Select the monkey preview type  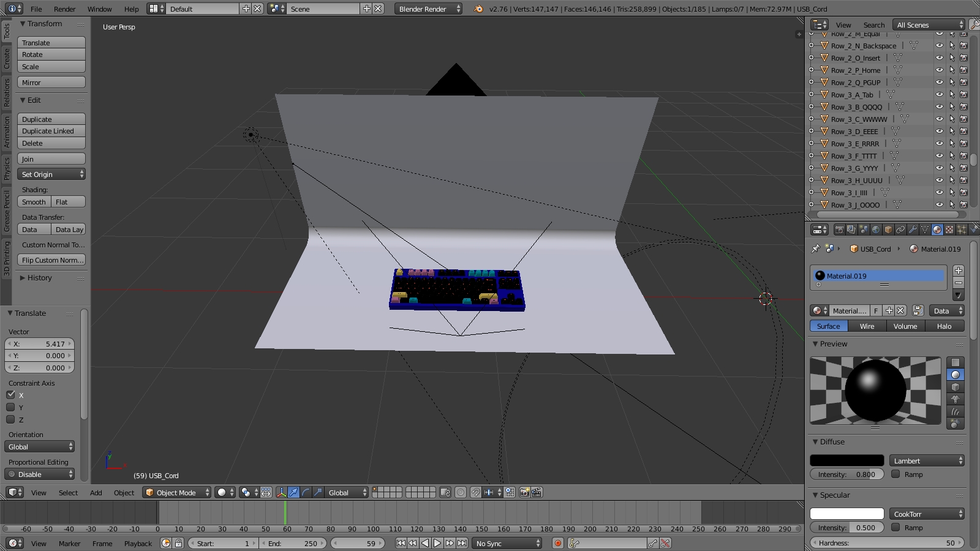point(956,399)
